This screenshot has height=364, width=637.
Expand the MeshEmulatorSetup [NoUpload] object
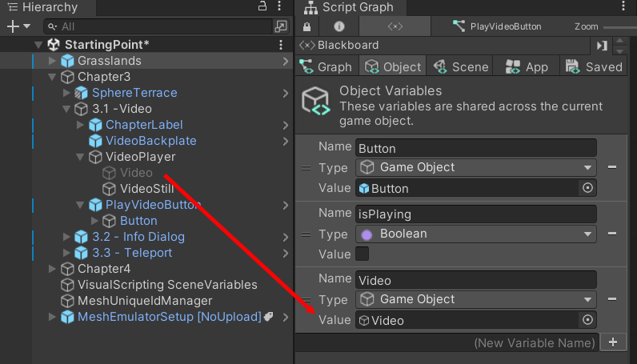coord(52,317)
